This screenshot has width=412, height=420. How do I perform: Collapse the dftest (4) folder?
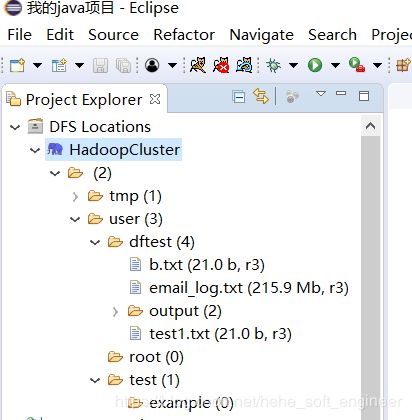(95, 242)
